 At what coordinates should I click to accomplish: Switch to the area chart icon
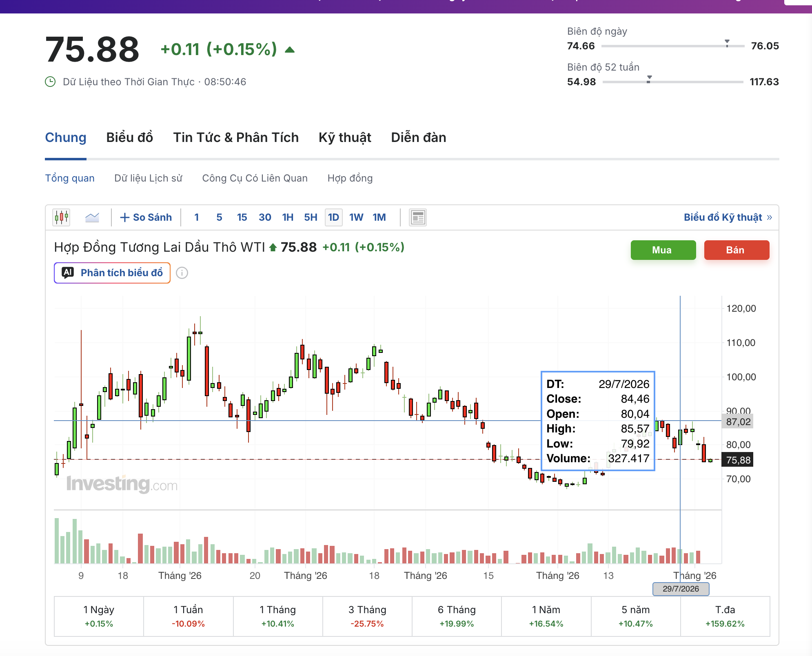pos(92,217)
